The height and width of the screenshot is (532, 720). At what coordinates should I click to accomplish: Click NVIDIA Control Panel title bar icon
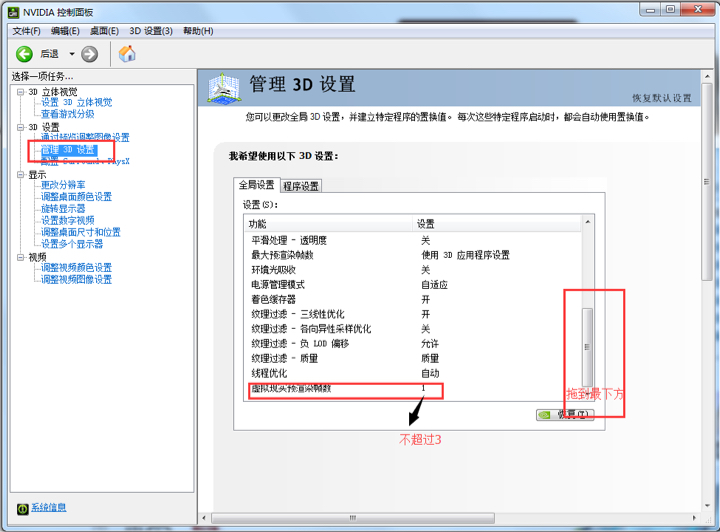(x=14, y=12)
